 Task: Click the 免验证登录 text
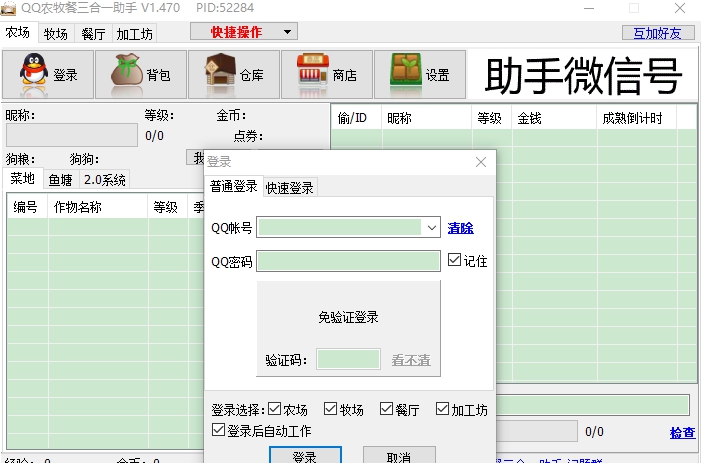pos(348,317)
